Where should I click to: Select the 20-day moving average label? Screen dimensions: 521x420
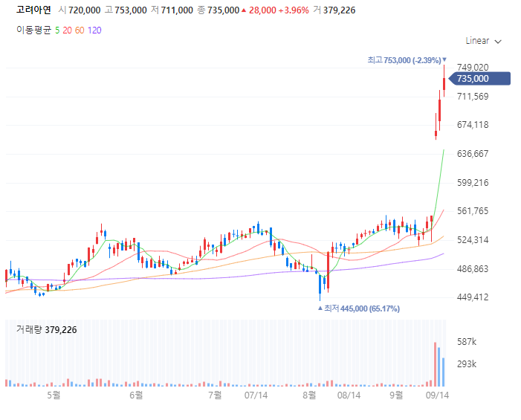(67, 30)
